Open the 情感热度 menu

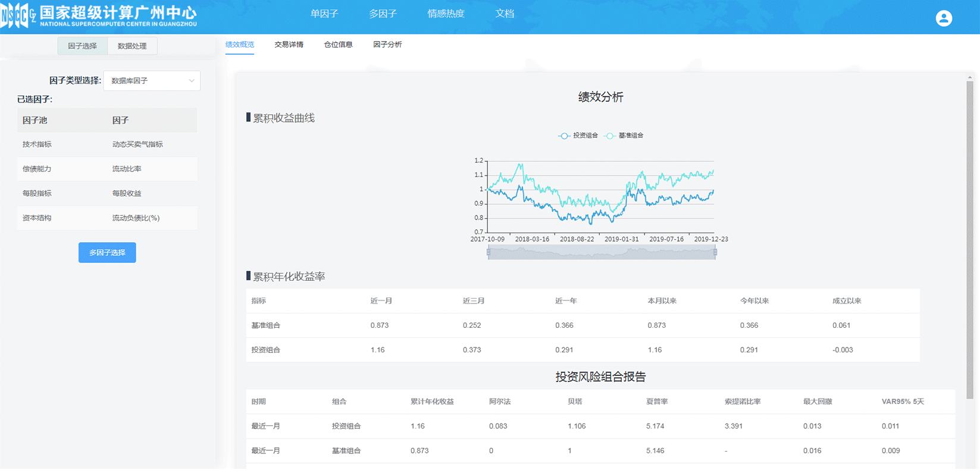(x=446, y=14)
